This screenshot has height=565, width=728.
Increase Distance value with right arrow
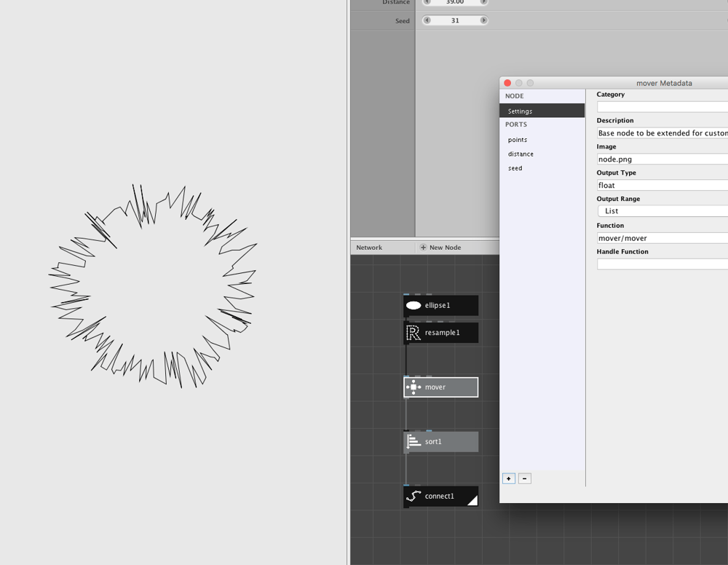pyautogui.click(x=483, y=2)
